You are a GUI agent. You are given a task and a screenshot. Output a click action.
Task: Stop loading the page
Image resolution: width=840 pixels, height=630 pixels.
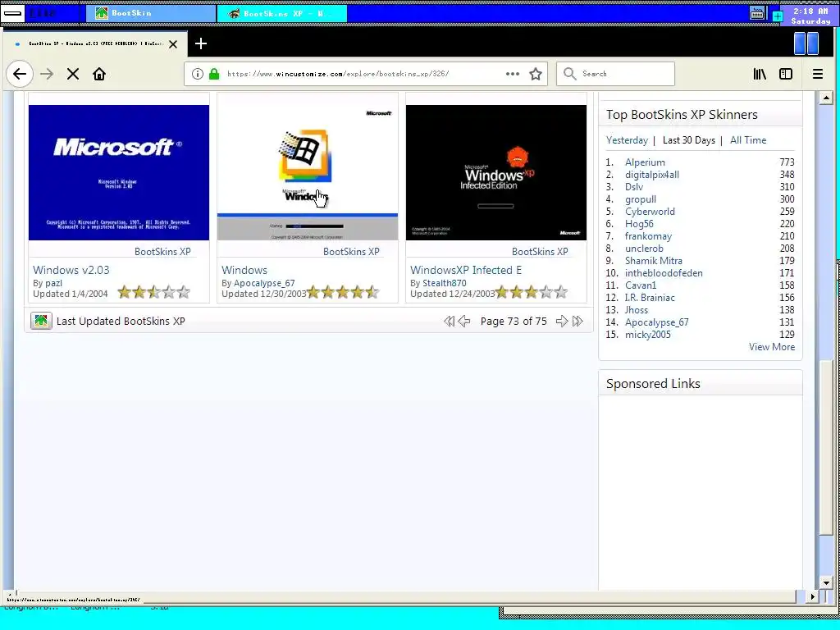coord(73,74)
